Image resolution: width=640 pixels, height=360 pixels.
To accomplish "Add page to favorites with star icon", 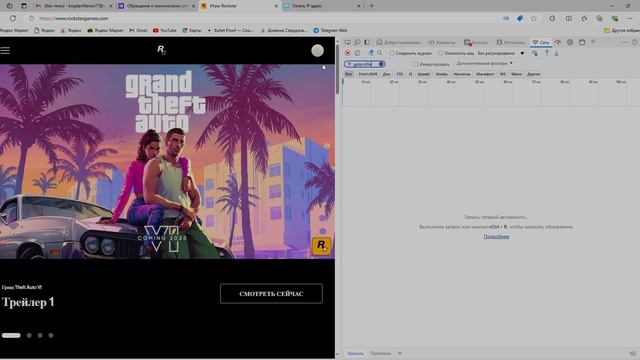I will [x=533, y=18].
